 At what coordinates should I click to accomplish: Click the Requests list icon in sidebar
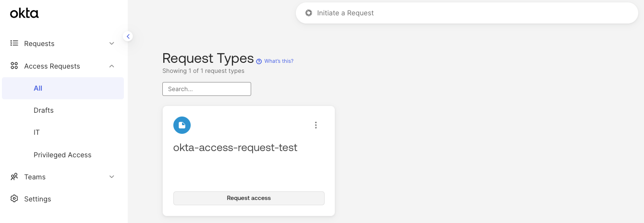pyautogui.click(x=14, y=44)
